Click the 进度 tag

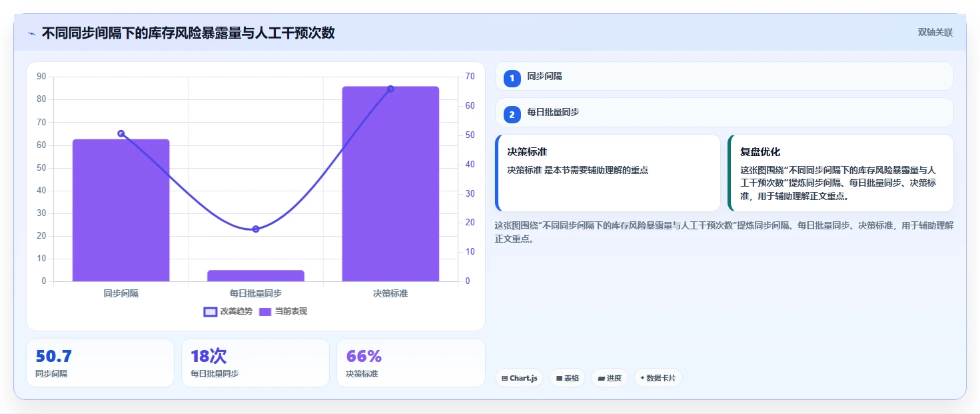pos(610,378)
